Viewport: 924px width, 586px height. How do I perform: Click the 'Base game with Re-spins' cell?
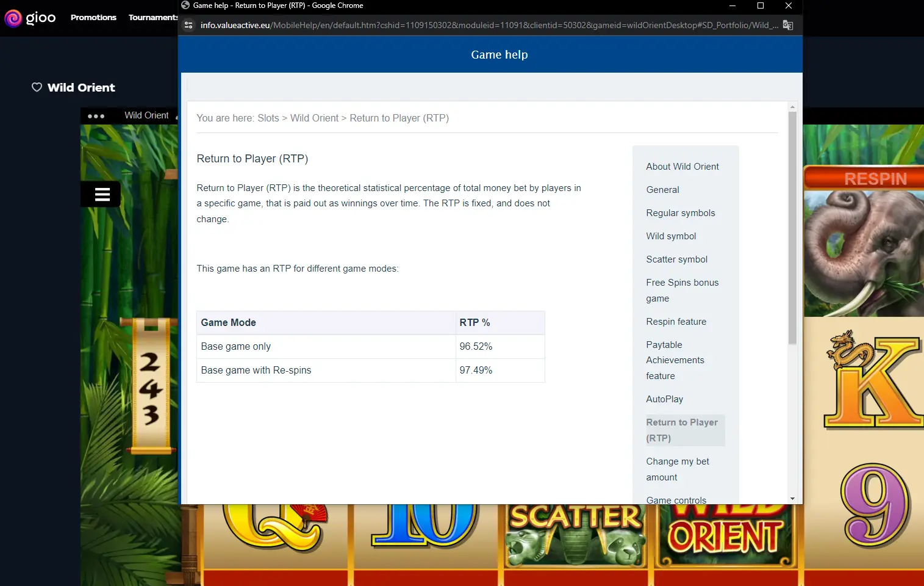[x=326, y=371]
